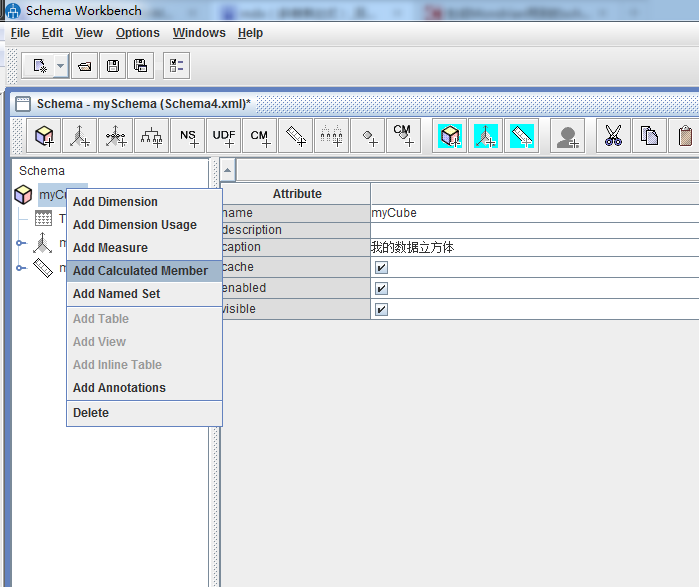This screenshot has width=699, height=587.
Task: Expand the measure node in tree
Action: click(x=20, y=268)
